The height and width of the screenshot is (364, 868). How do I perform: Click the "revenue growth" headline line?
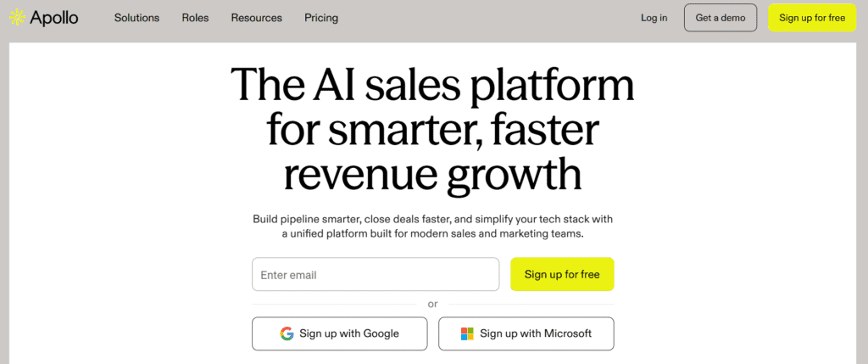432,173
